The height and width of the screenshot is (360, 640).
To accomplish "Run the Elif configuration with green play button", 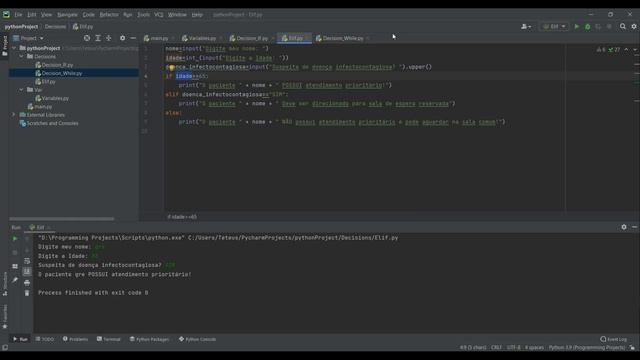I will point(577,27).
